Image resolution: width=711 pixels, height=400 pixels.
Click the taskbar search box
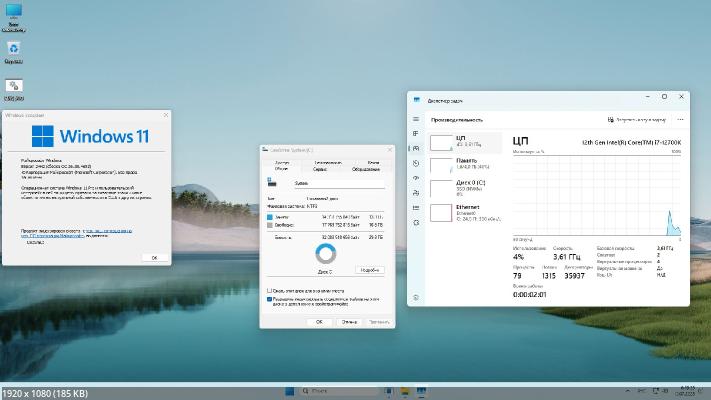point(339,391)
